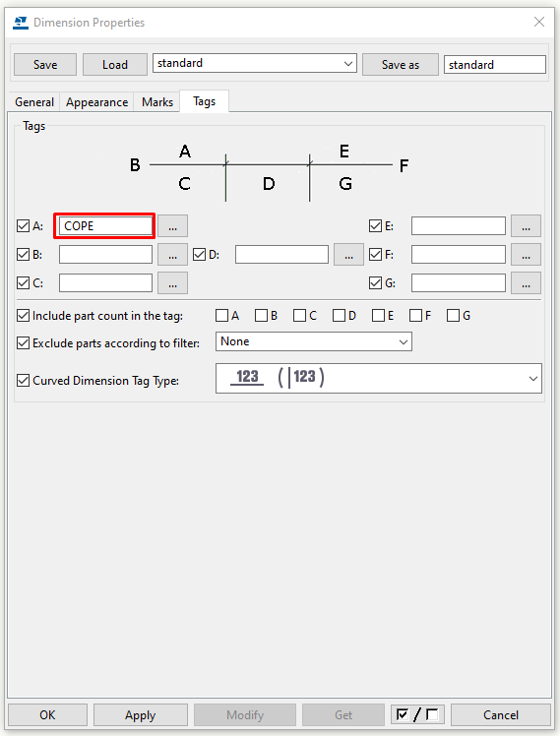The width and height of the screenshot is (560, 736).
Task: Expand the Curved Dimension Tag Type dropdown
Action: pos(379,378)
